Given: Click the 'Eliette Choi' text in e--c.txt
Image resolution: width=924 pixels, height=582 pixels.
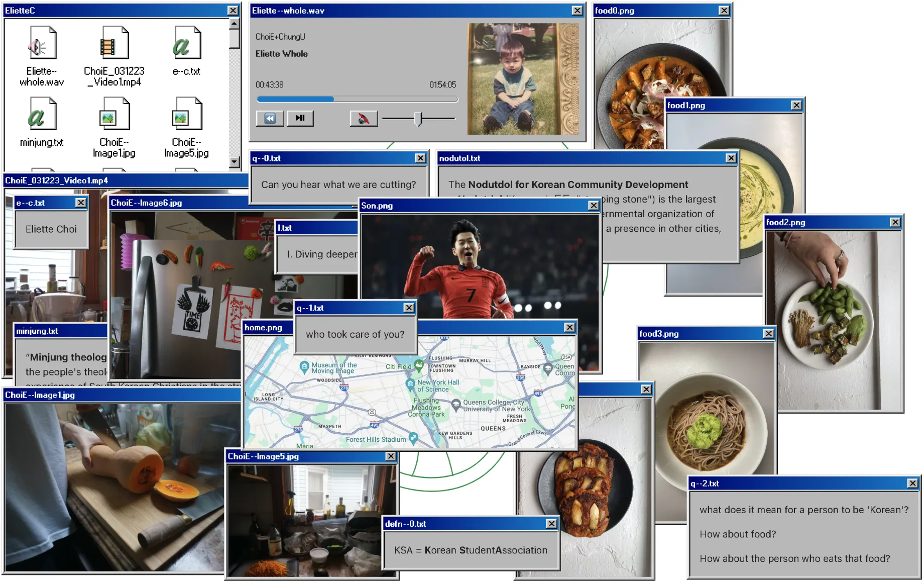Looking at the screenshot, I should pyautogui.click(x=51, y=229).
